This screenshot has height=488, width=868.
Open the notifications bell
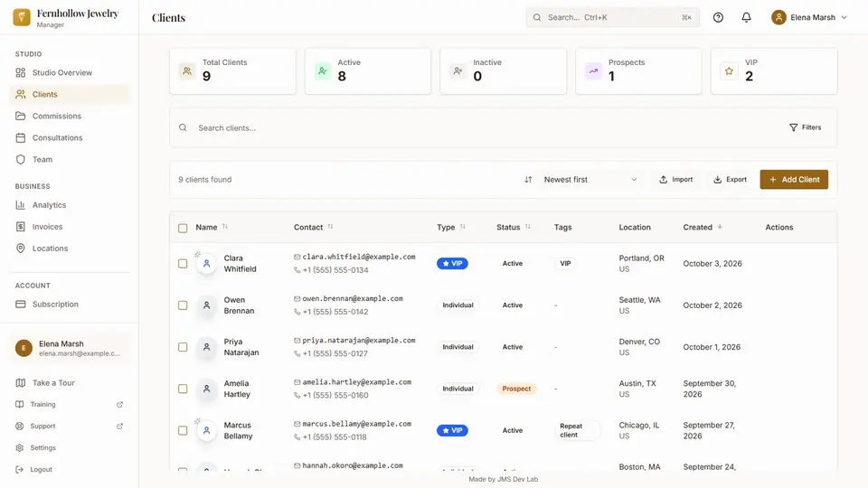pos(746,17)
